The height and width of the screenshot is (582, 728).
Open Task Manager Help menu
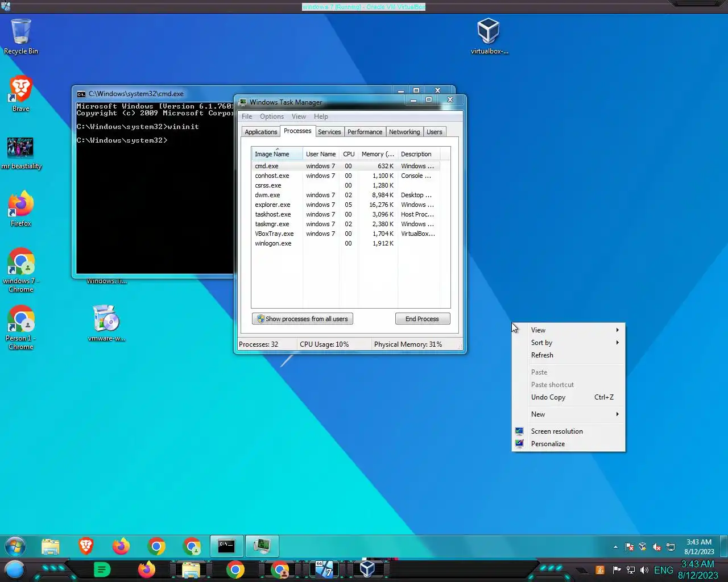[321, 117]
